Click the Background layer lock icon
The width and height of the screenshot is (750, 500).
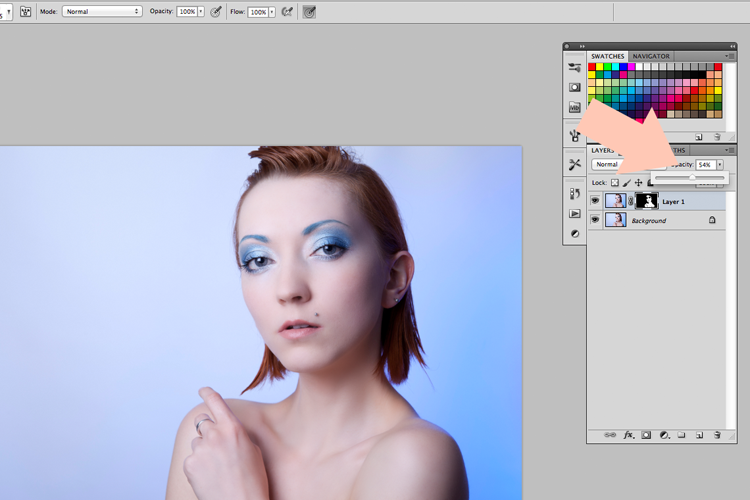[712, 220]
